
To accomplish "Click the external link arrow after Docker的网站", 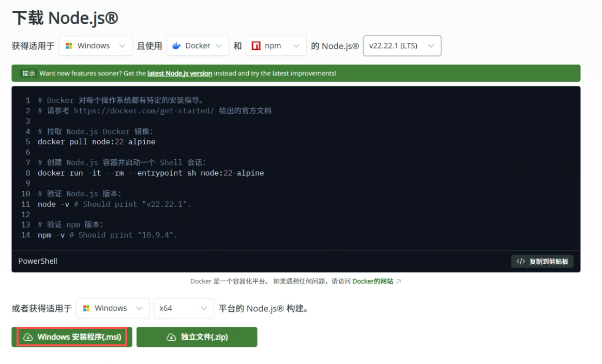I will pyautogui.click(x=399, y=281).
